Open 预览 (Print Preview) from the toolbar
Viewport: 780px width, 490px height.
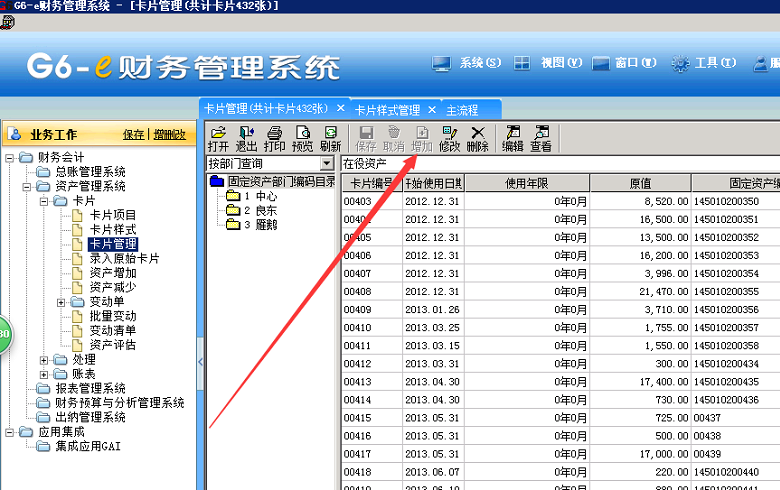pyautogui.click(x=302, y=138)
